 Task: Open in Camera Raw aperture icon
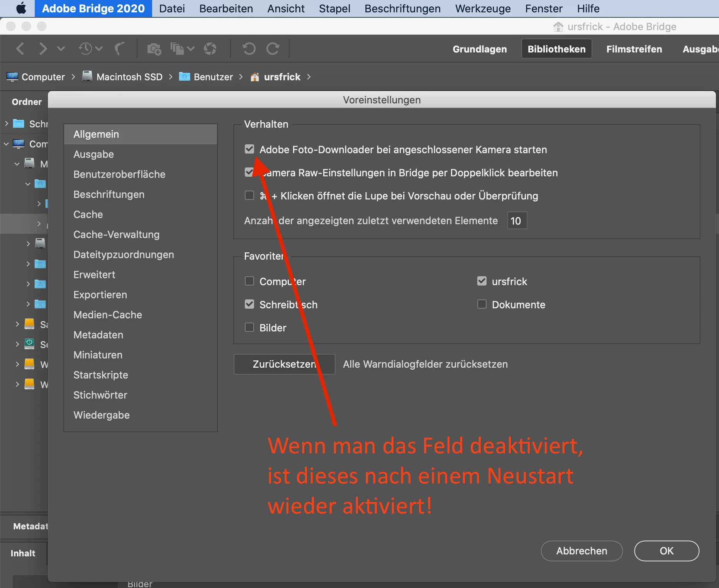[210, 49]
